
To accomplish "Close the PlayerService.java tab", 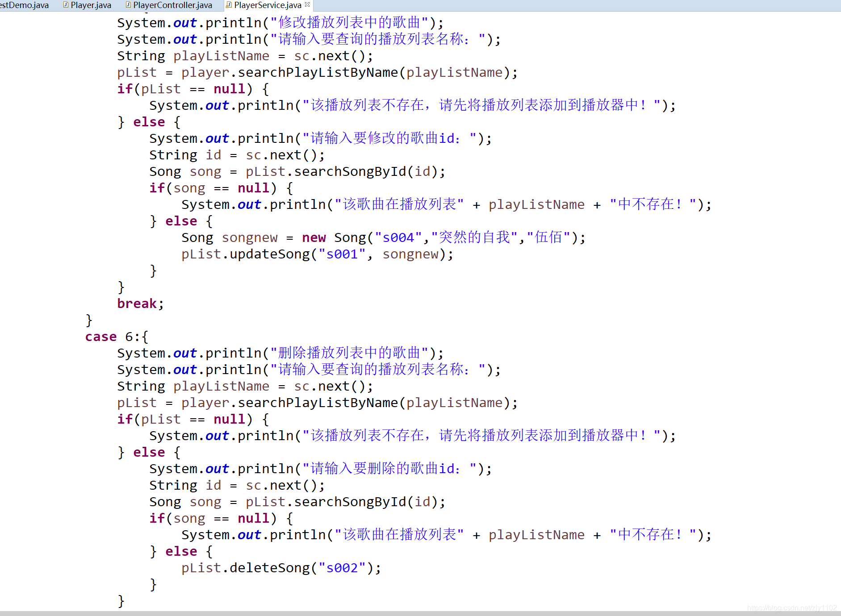I will point(307,5).
